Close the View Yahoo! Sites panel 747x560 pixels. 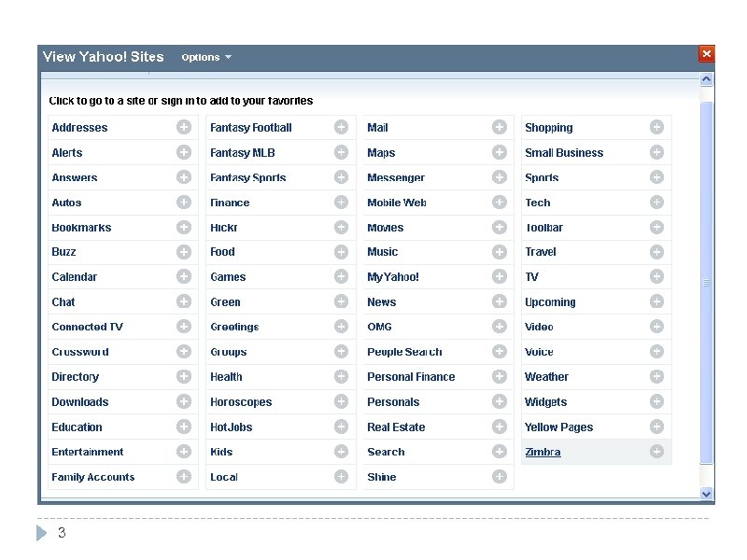707,54
